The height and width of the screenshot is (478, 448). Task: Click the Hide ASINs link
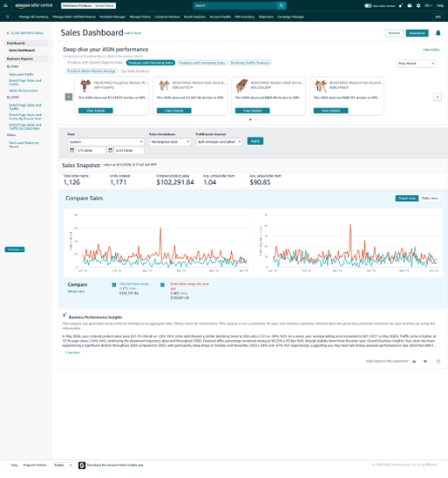click(431, 50)
